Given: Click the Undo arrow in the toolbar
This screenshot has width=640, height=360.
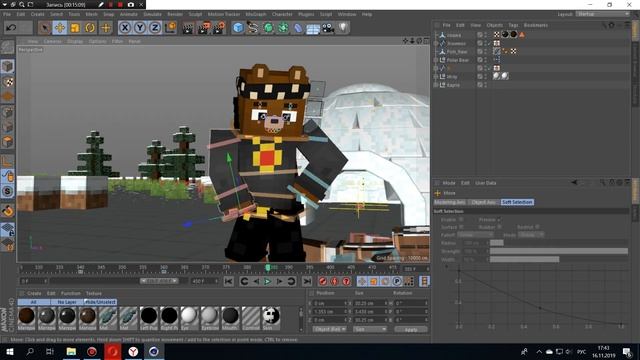Looking at the screenshot, I should coord(11,28).
